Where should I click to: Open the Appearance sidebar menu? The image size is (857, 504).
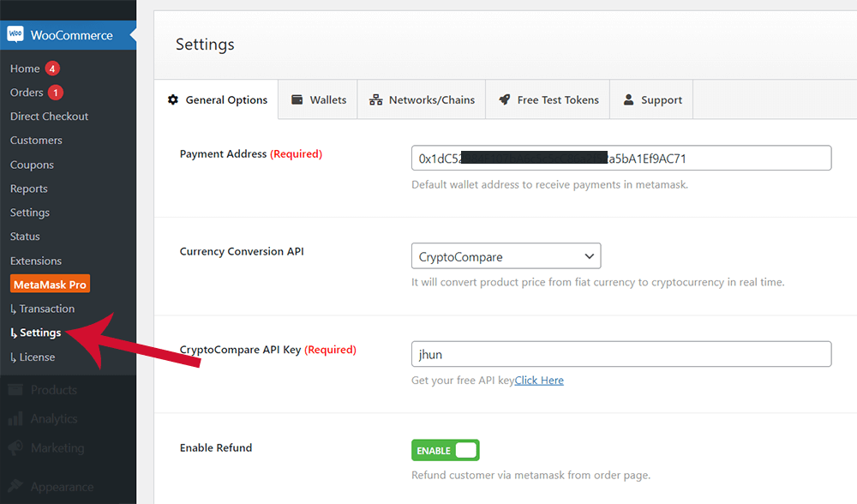point(62,486)
